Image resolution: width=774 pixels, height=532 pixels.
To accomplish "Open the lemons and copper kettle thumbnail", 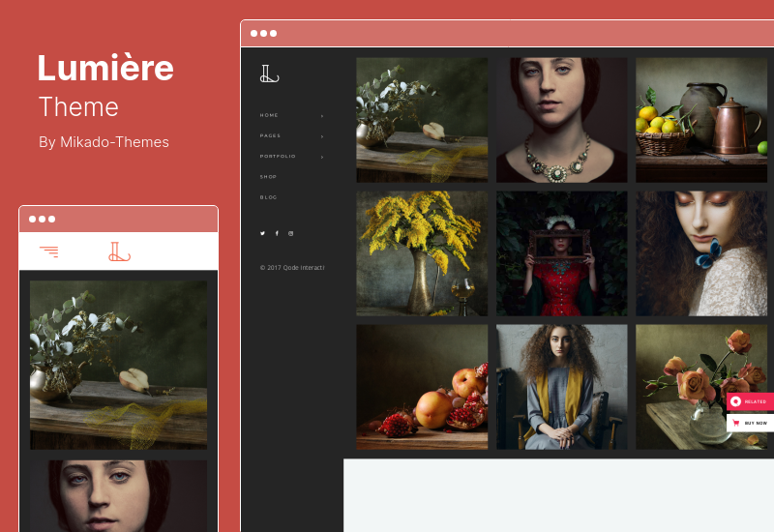I will click(x=701, y=120).
